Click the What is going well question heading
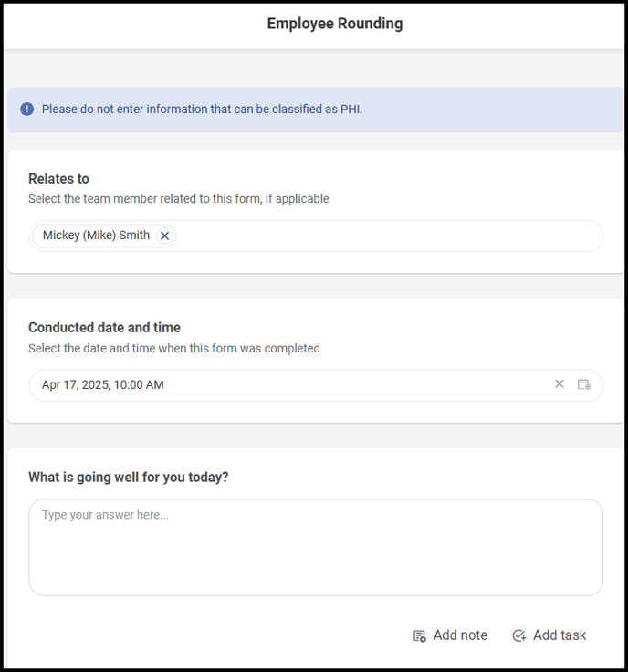 129,477
